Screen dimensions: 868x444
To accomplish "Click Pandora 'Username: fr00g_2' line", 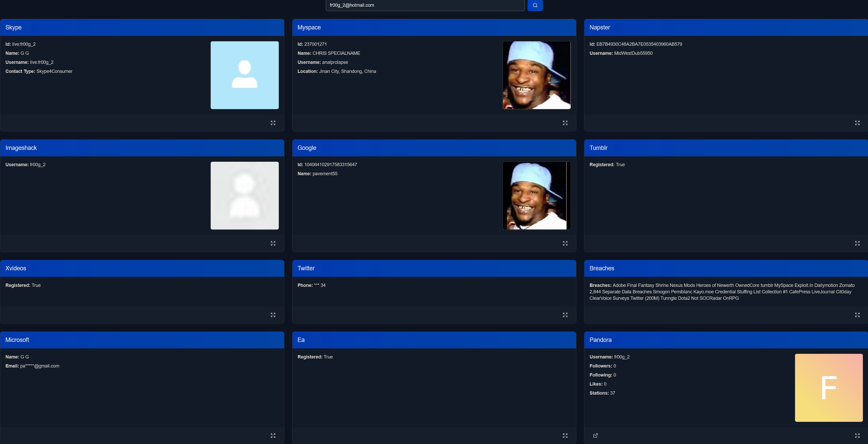I will [x=609, y=357].
